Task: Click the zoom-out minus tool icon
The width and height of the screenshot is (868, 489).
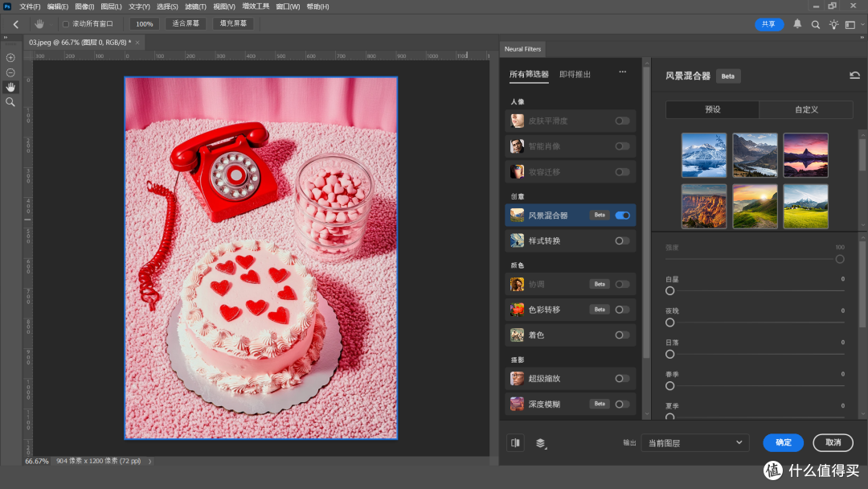Action: (10, 72)
